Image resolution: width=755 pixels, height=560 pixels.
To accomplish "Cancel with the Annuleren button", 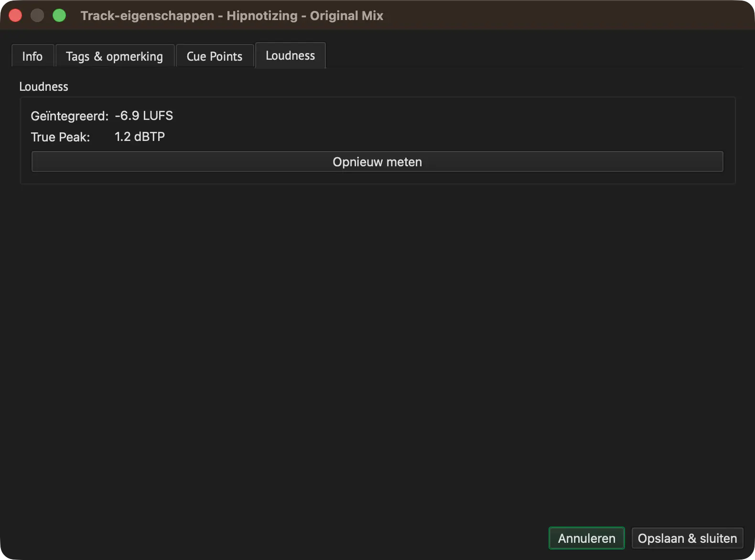I will [x=586, y=538].
